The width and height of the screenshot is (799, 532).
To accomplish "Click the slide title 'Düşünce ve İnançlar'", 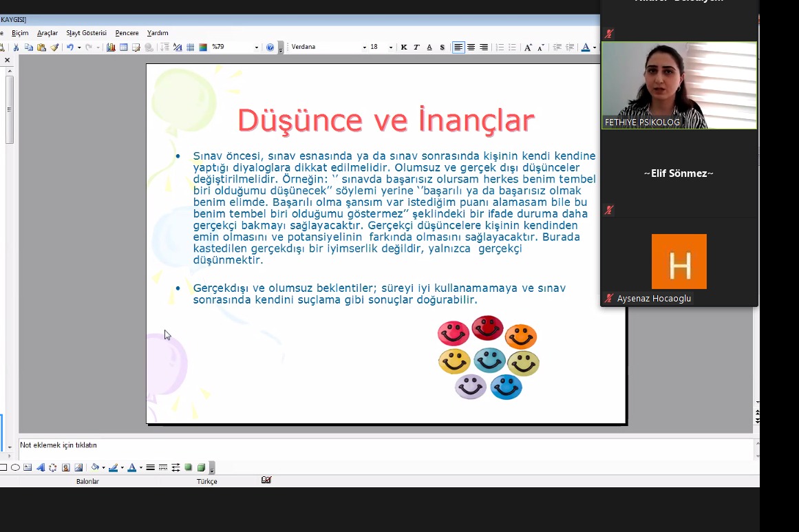I will pyautogui.click(x=386, y=120).
